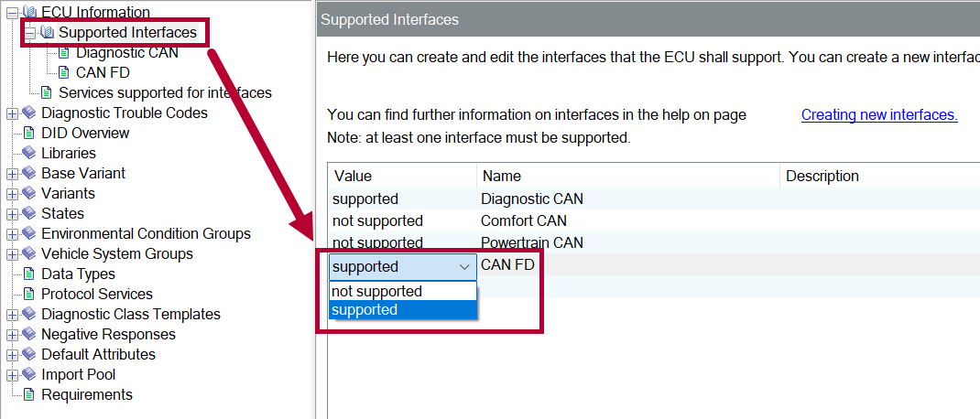The width and height of the screenshot is (980, 419).
Task: Click the Diagnostic Trouble Codes book icon
Action: tap(28, 113)
